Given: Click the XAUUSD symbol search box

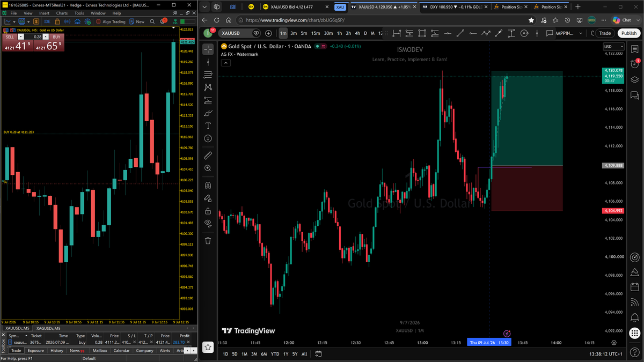Looking at the screenshot, I should coord(239,33).
